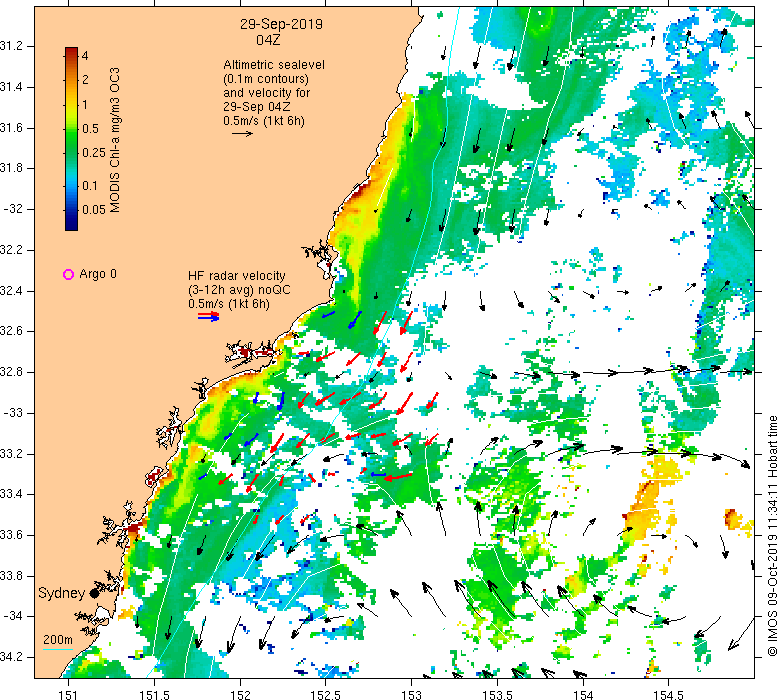Click the 'Altimetric sealevel' legend heading
This screenshot has width=780, height=700.
(274, 65)
